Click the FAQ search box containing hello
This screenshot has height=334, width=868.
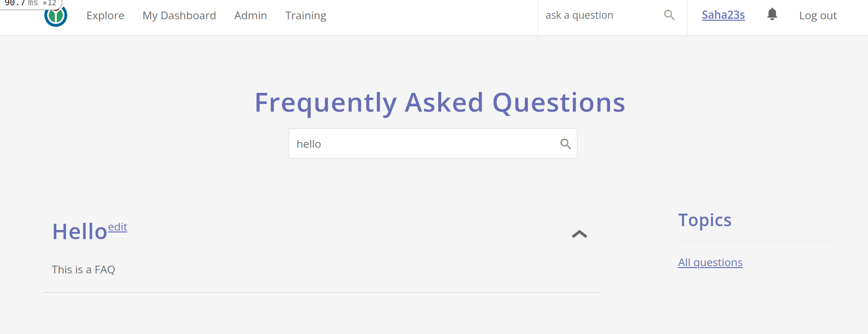[423, 143]
